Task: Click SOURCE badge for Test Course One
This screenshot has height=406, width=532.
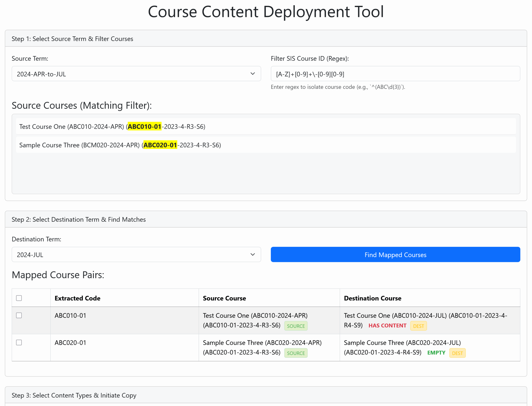Action: (x=296, y=326)
